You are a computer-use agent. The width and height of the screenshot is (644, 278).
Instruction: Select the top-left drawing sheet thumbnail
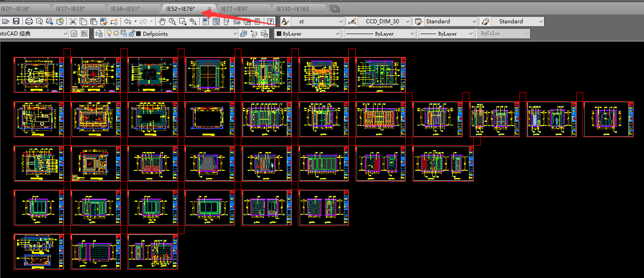39,75
